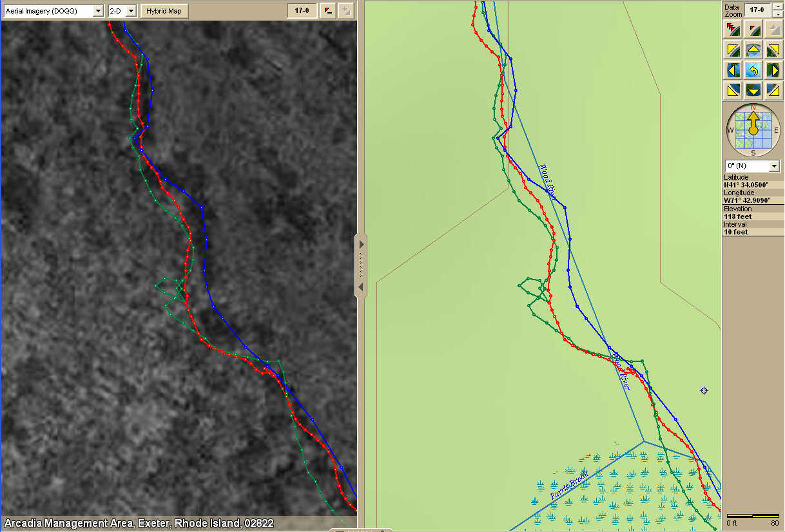Click the 17-0 zoom field in left pane

tap(302, 11)
